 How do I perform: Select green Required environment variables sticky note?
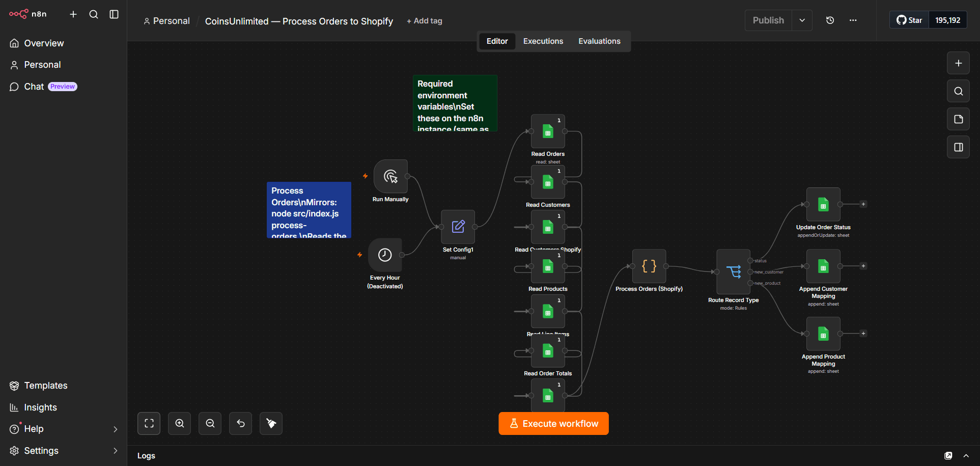coord(455,103)
